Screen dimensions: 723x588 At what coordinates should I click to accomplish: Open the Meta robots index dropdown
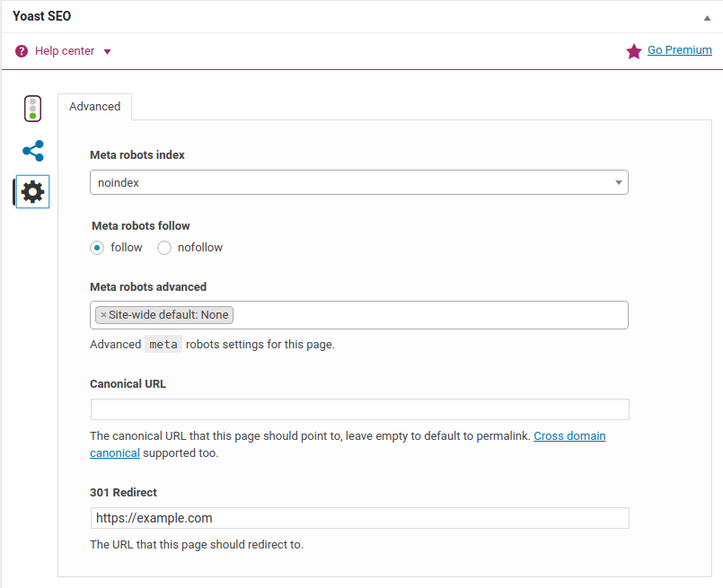coord(358,182)
